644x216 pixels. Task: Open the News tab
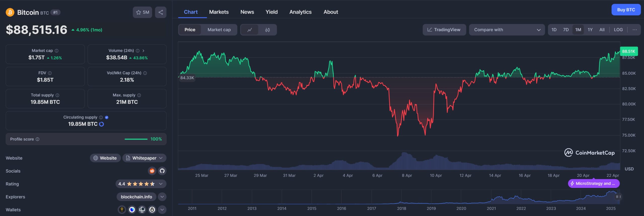tap(247, 12)
